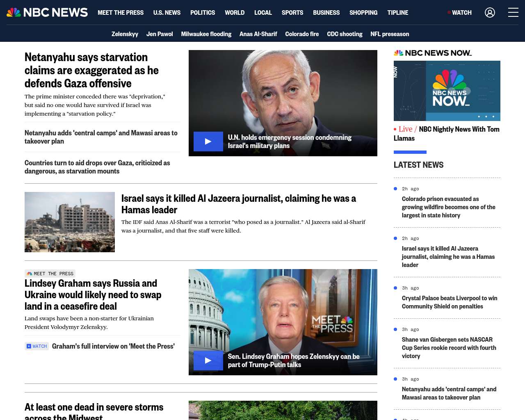This screenshot has height=420, width=525.
Task: Go to World section
Action: [235, 13]
